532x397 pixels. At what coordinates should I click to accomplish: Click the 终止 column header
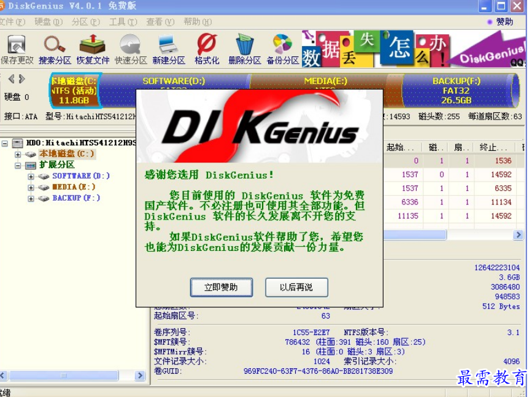click(495, 147)
